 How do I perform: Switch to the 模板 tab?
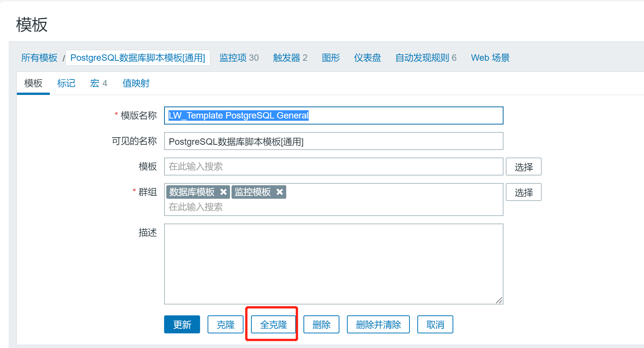tap(33, 83)
